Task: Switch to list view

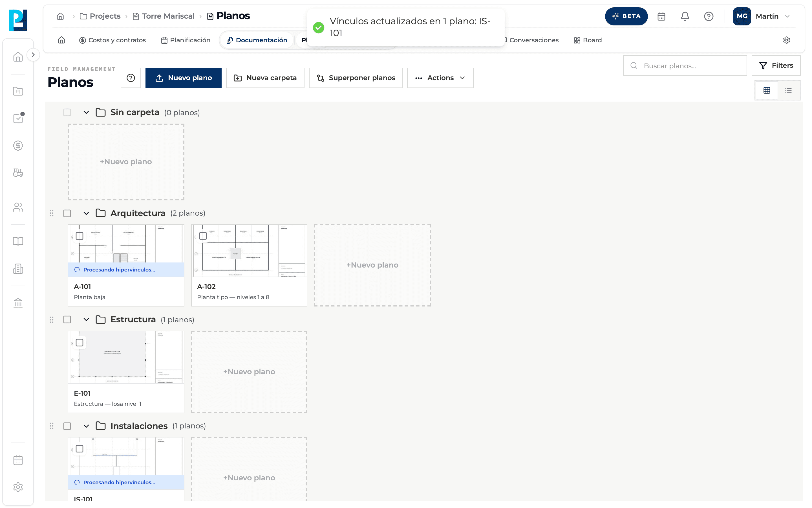Action: pyautogui.click(x=788, y=90)
